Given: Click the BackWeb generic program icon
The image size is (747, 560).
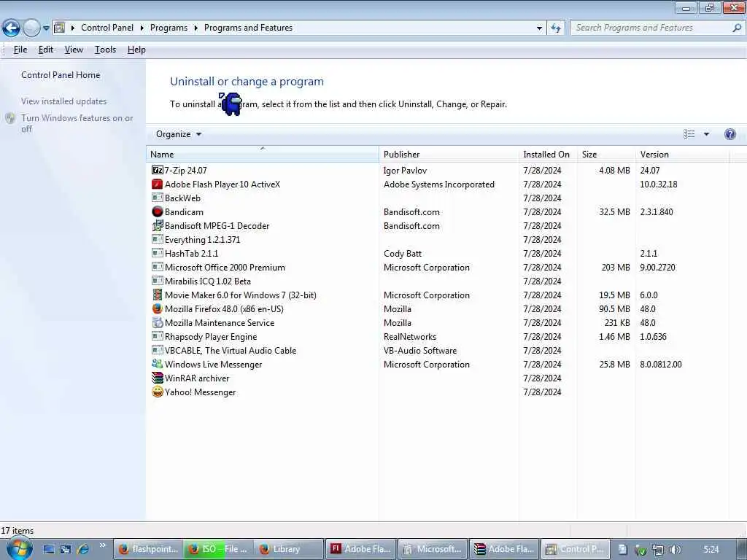Looking at the screenshot, I should 158,197.
